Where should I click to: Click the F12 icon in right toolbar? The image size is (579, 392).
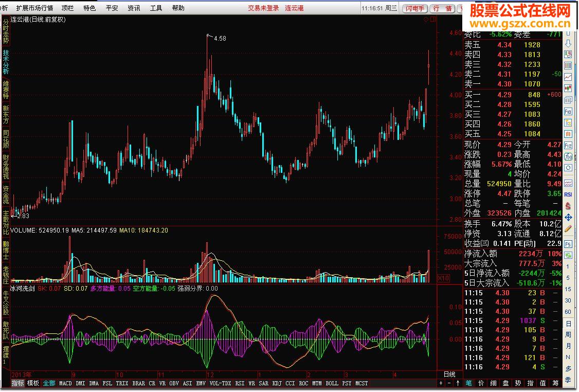pyautogui.click(x=568, y=146)
